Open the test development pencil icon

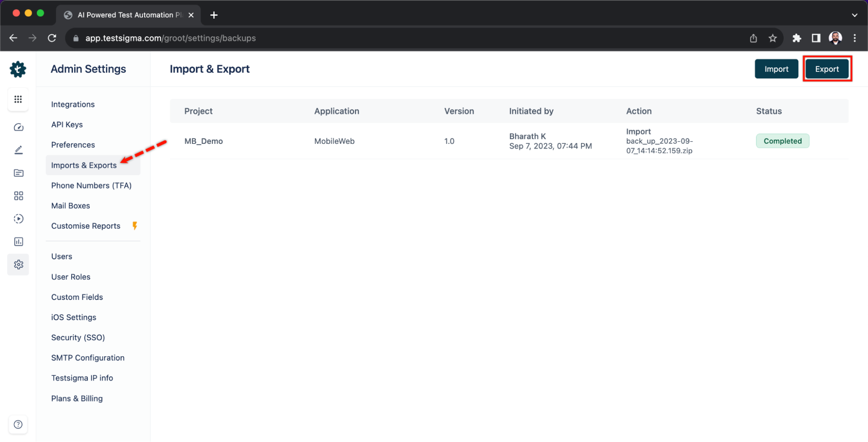tap(18, 150)
